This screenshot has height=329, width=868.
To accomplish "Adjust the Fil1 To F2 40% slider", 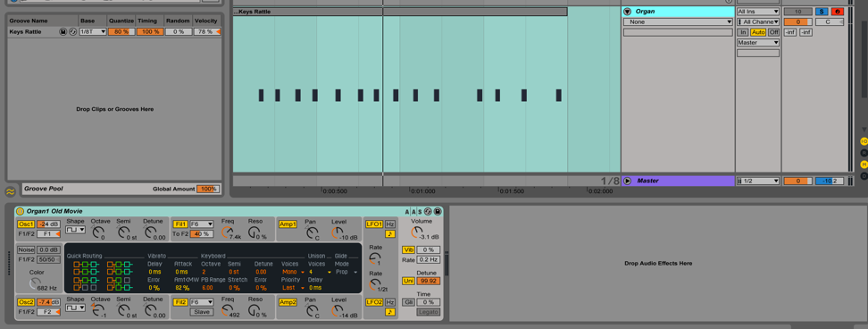I will pos(202,233).
